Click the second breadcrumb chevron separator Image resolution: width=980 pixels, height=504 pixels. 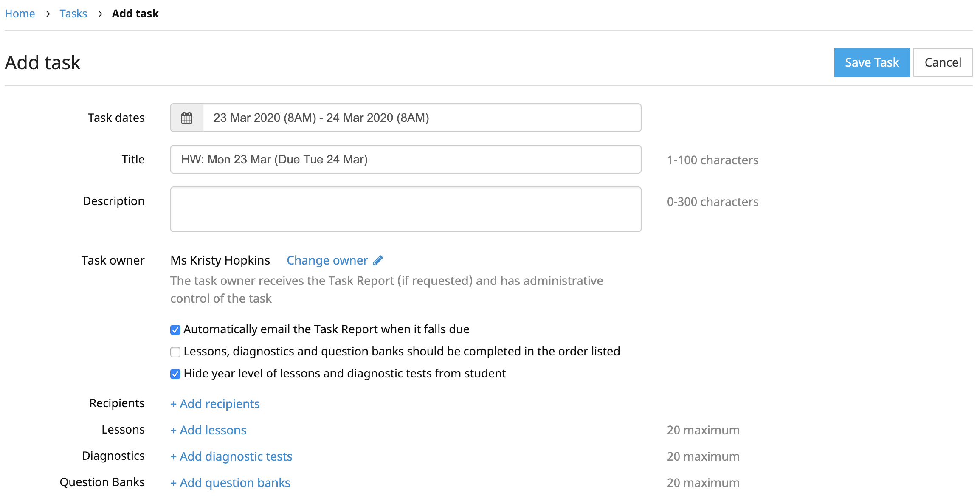pyautogui.click(x=100, y=14)
